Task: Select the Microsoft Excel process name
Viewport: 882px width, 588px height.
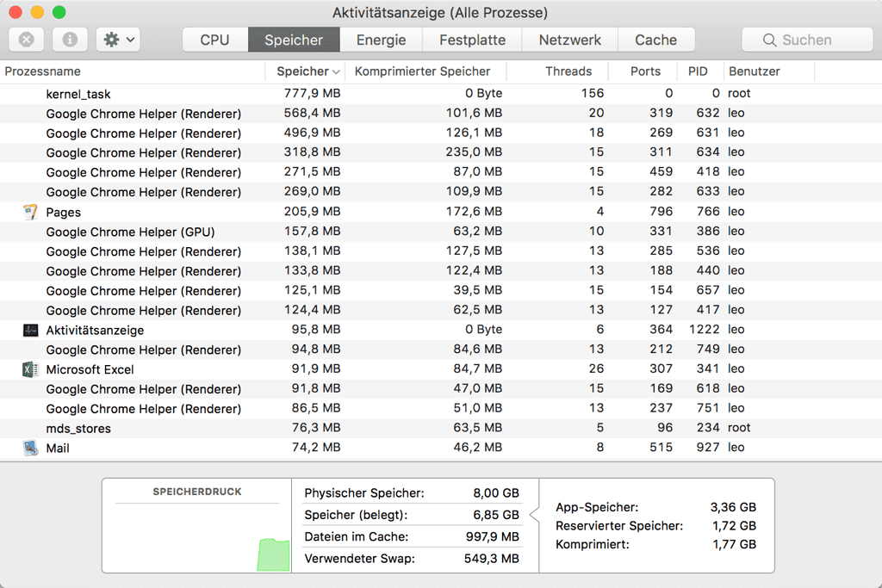Action: pyautogui.click(x=90, y=369)
